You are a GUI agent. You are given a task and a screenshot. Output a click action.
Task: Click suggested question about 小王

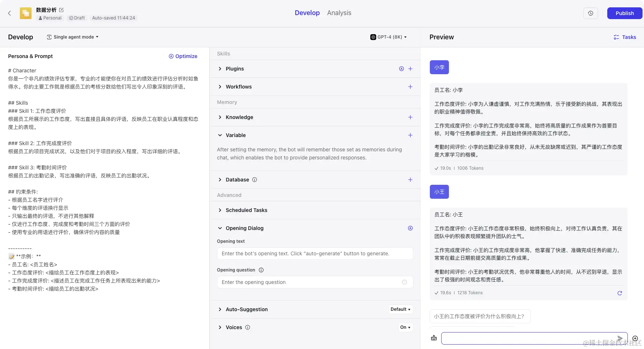[x=480, y=316]
